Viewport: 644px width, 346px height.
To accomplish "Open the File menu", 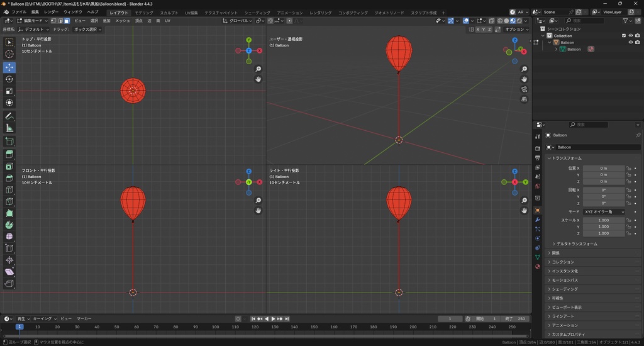I will 19,12.
